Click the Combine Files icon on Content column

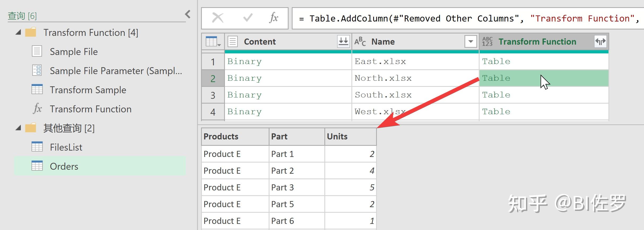pyautogui.click(x=343, y=42)
